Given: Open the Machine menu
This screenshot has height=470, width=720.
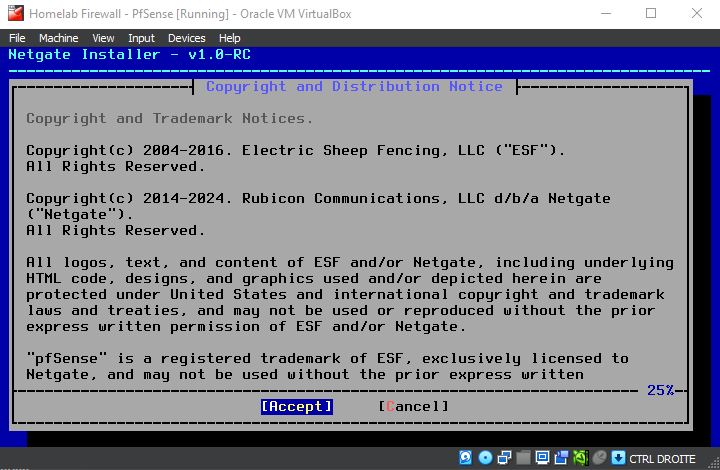Looking at the screenshot, I should pos(58,38).
